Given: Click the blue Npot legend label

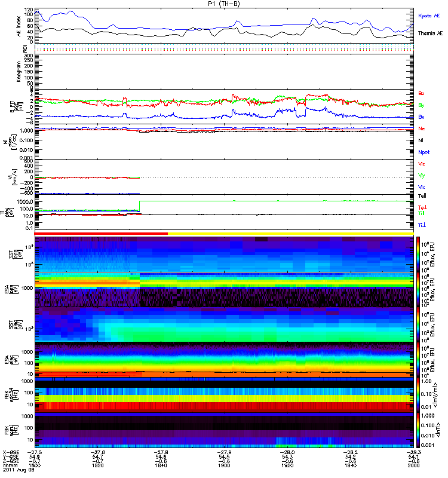Looking at the screenshot, I should point(424,152).
